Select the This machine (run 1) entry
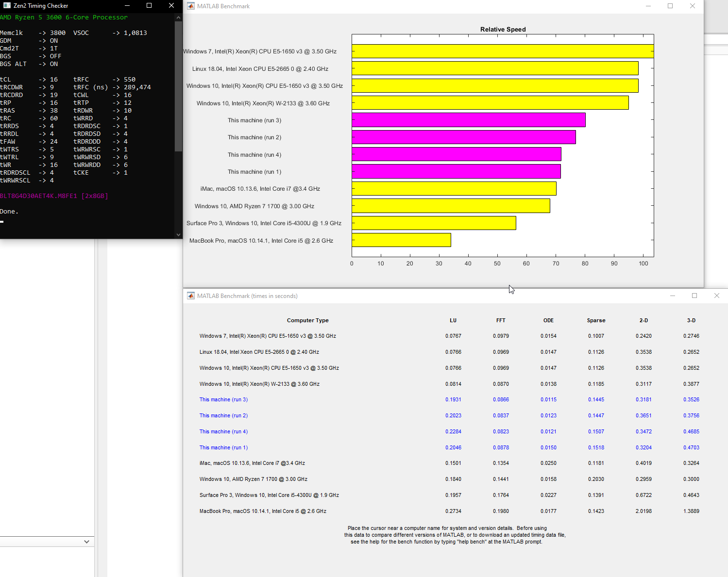Viewport: 728px width, 577px height. (x=223, y=447)
